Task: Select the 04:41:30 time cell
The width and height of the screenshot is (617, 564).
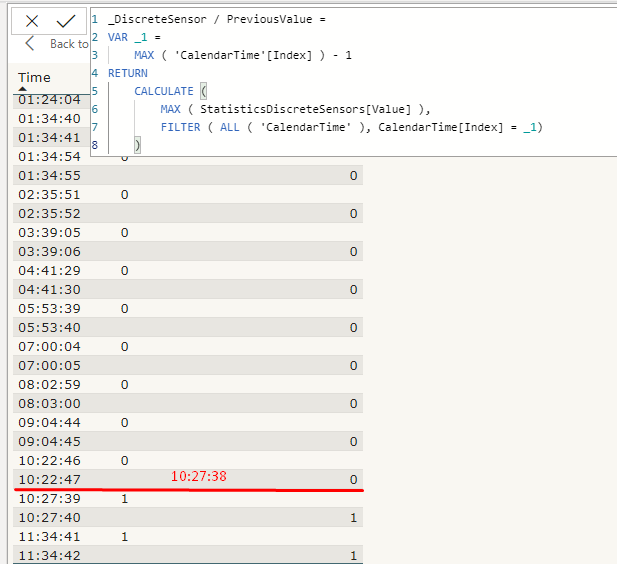Action: tap(49, 289)
